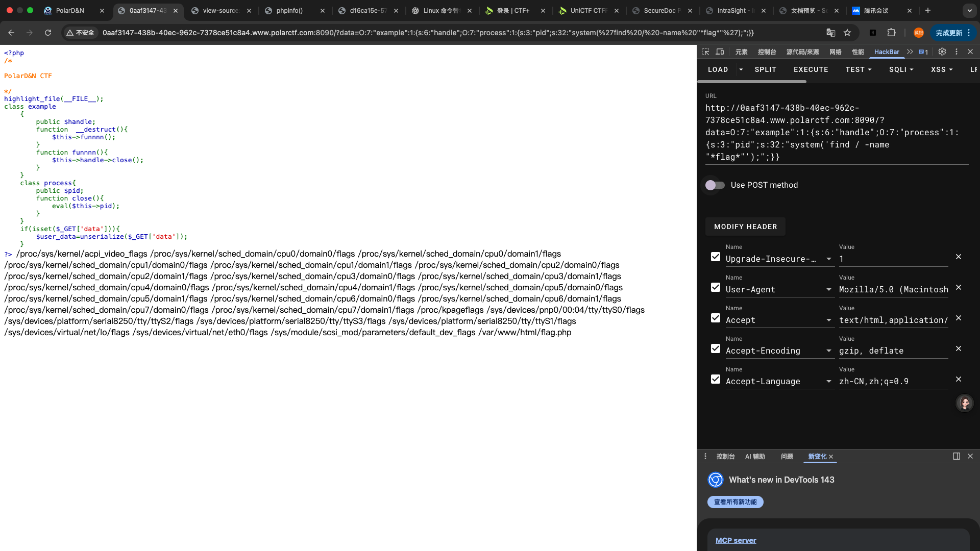This screenshot has width=980, height=551.
Task: Click the HackBar horizontal scrollbar
Action: (753, 82)
